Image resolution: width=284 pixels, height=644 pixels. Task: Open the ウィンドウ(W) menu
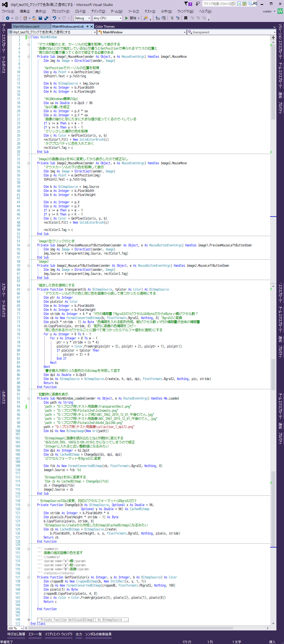[x=185, y=11]
